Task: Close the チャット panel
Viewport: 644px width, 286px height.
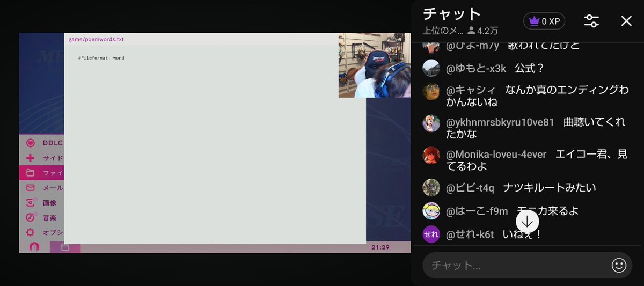Action: tap(626, 21)
